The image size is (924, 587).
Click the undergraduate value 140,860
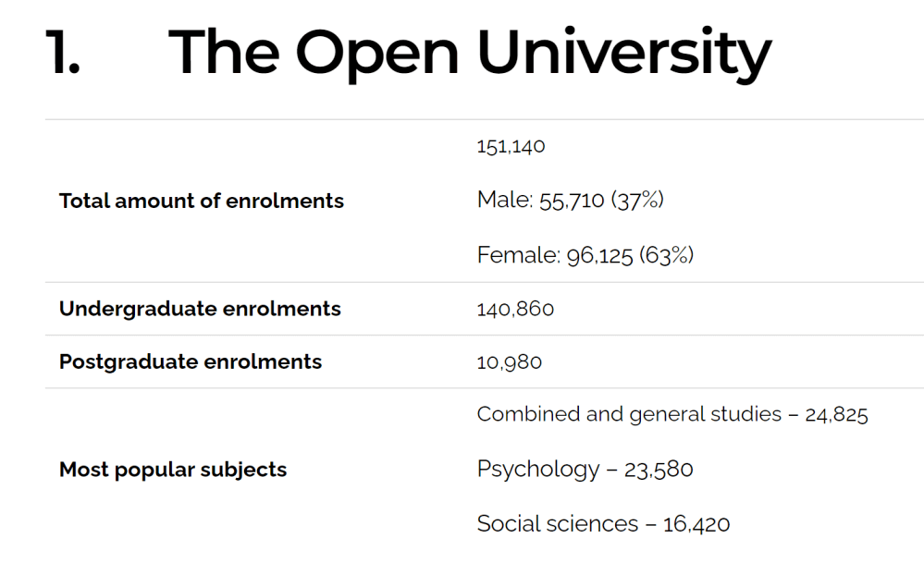[x=515, y=309]
